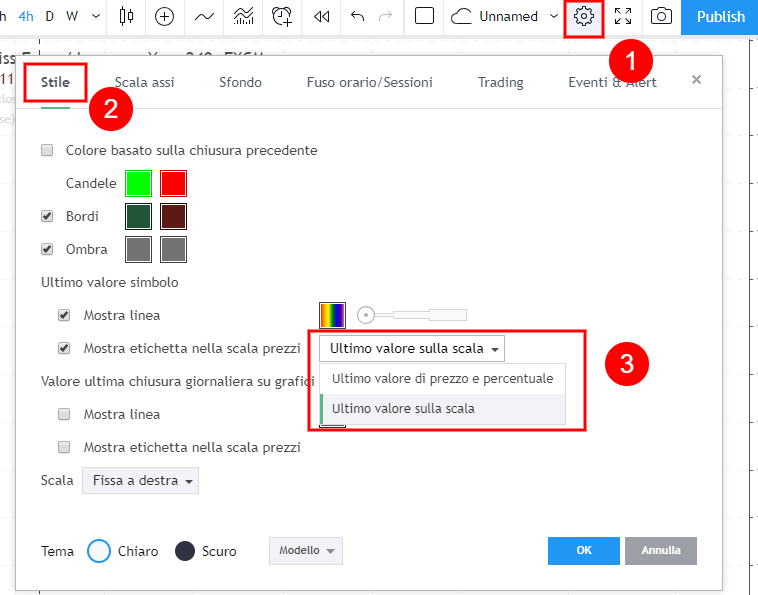Start bar replay with the rewind icon

[321, 17]
